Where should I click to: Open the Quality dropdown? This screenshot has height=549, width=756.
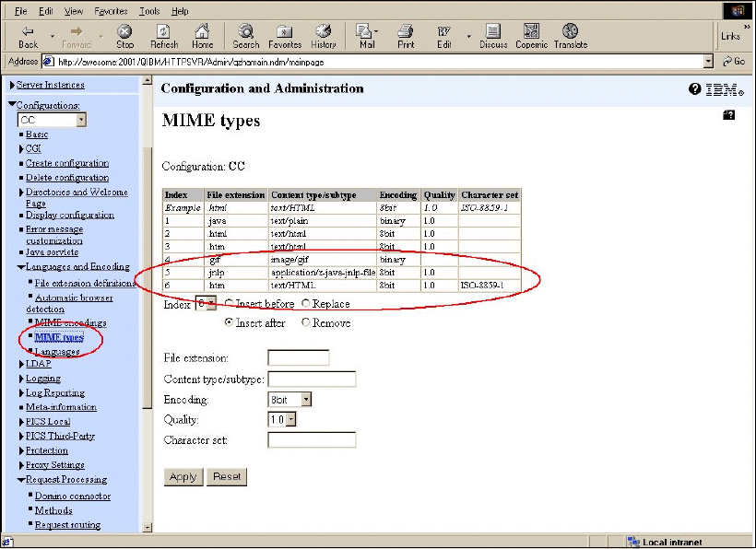click(282, 420)
